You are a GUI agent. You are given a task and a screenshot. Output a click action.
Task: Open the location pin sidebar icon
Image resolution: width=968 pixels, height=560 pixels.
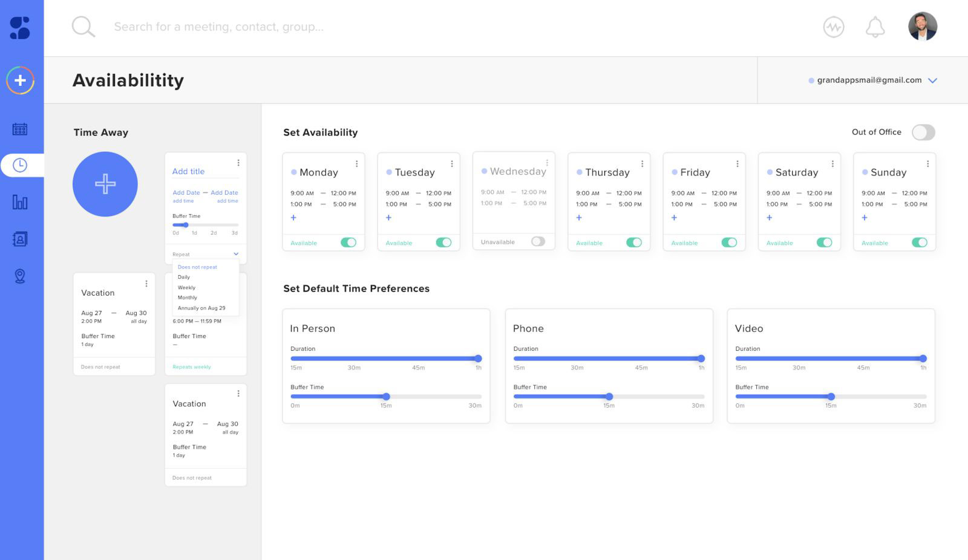tap(20, 276)
